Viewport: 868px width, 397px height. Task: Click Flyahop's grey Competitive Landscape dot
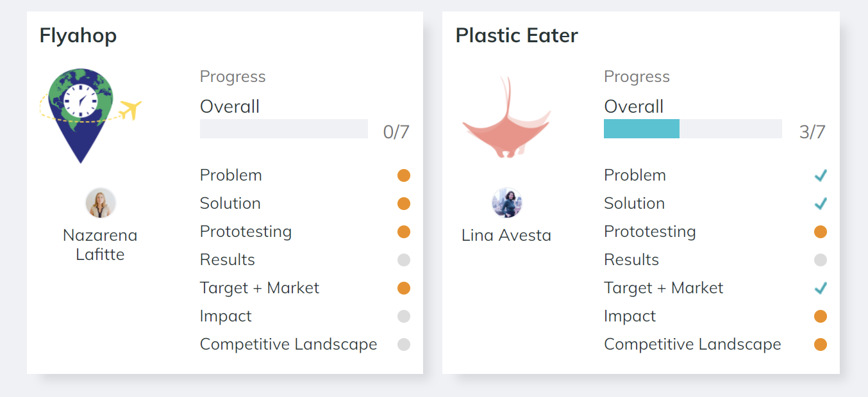[x=404, y=344]
